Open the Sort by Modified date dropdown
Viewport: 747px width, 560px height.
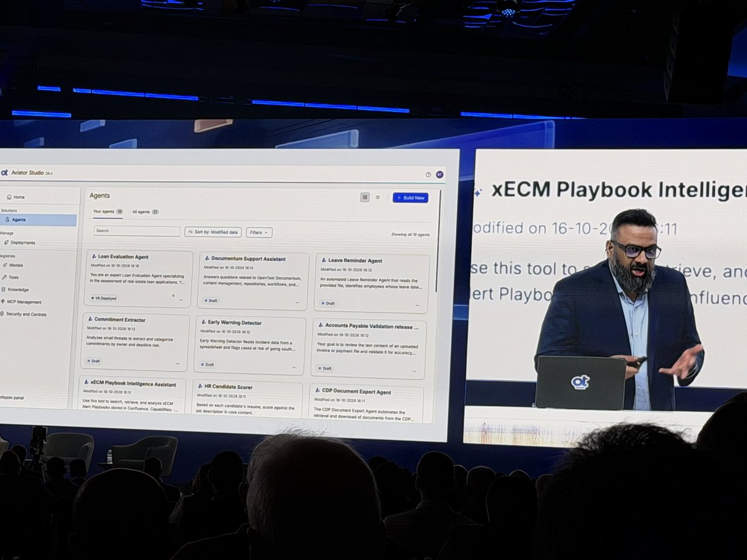(213, 232)
